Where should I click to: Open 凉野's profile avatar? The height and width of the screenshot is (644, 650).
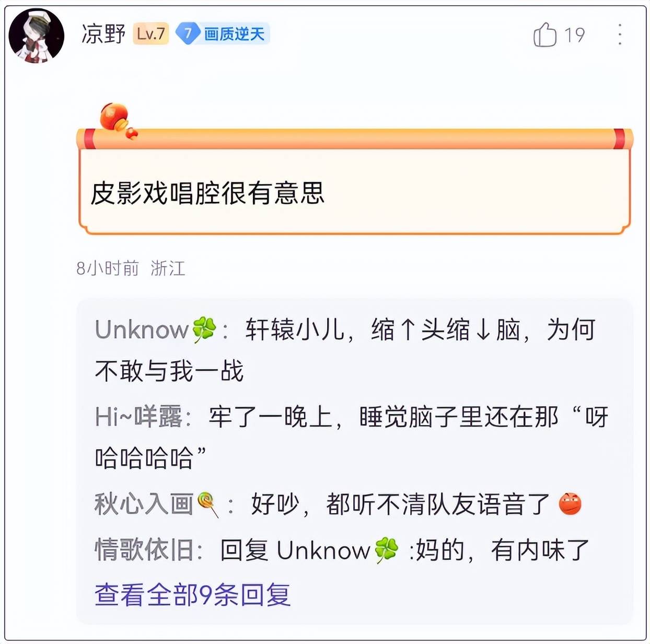(x=36, y=35)
